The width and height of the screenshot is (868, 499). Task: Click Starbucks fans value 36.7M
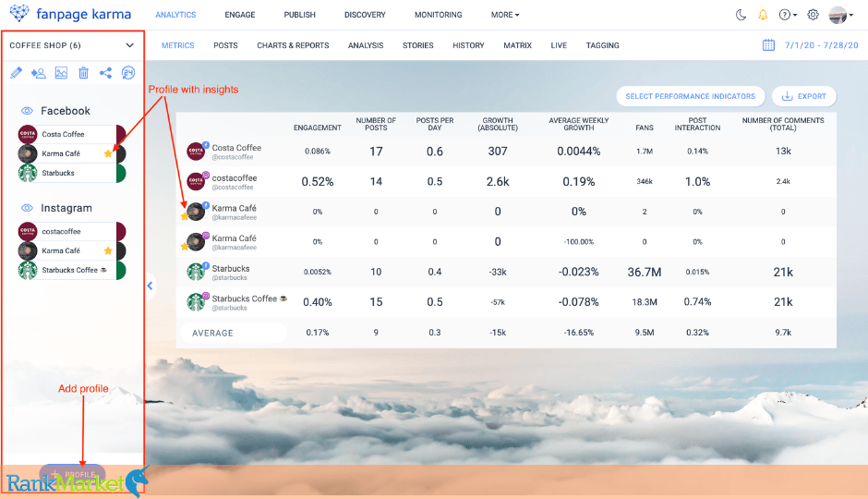point(645,272)
